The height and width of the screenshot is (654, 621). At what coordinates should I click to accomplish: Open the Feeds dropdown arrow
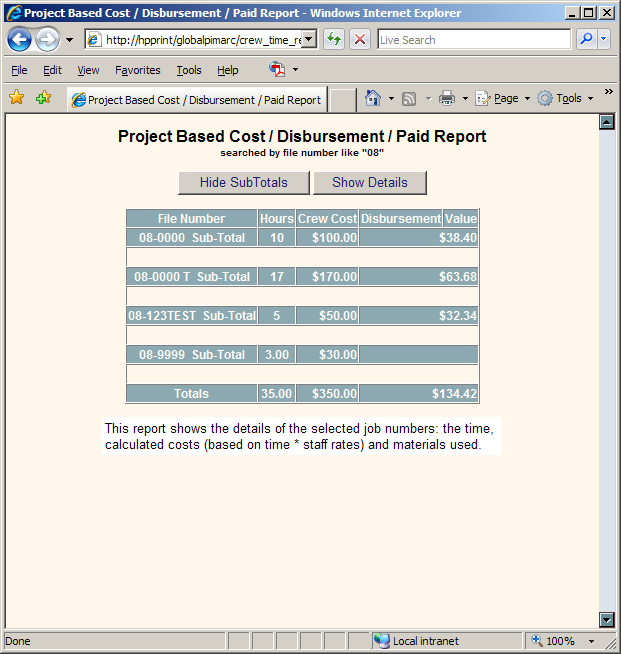[x=428, y=98]
